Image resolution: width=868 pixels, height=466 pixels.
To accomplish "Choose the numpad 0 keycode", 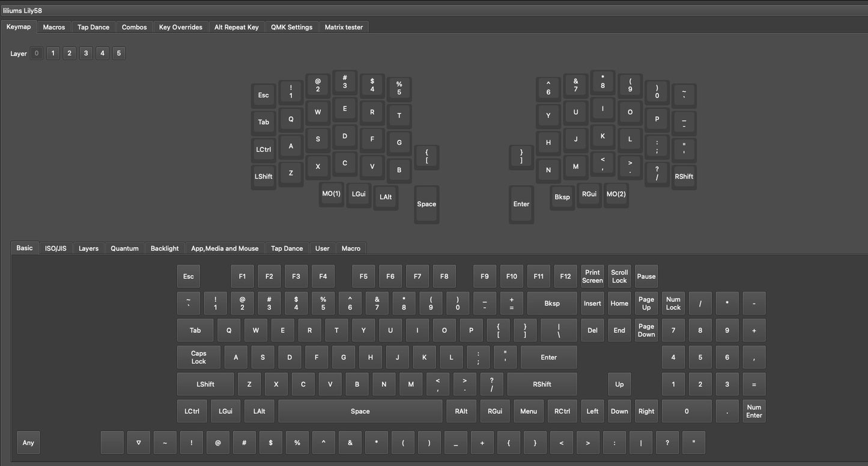I will coord(687,411).
